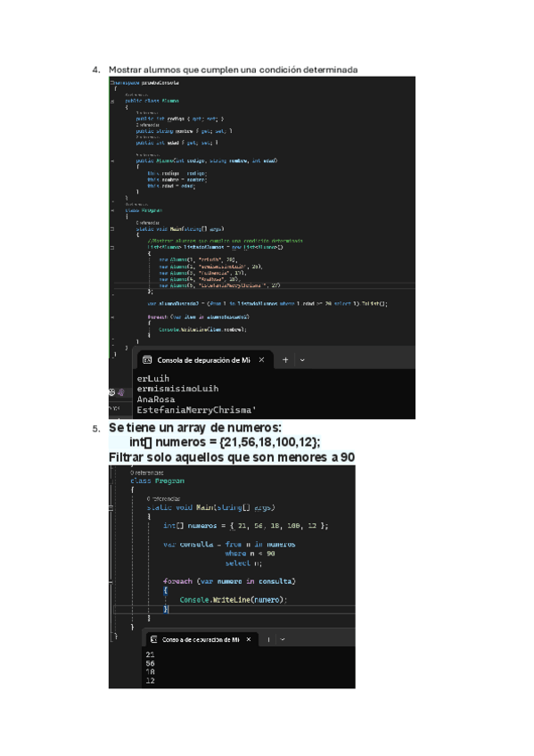Collapse the foreach block printing item.nombre
Screen dimensions: 534x756
112,317
